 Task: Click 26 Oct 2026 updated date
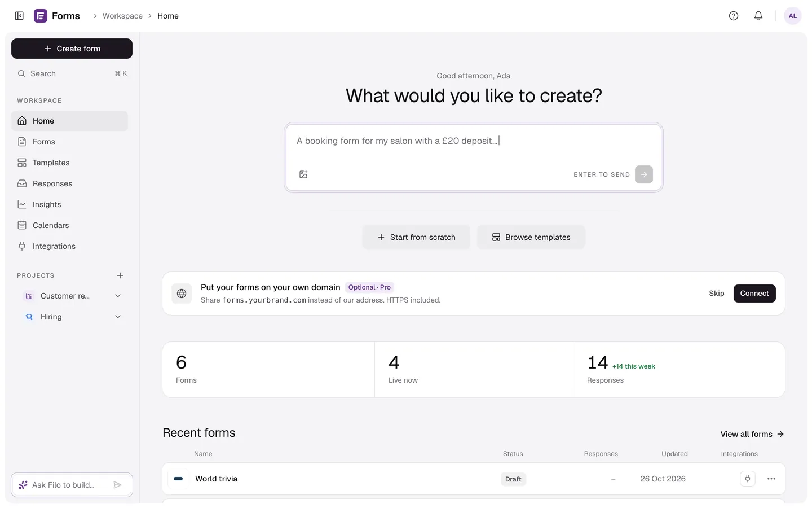coord(663,479)
